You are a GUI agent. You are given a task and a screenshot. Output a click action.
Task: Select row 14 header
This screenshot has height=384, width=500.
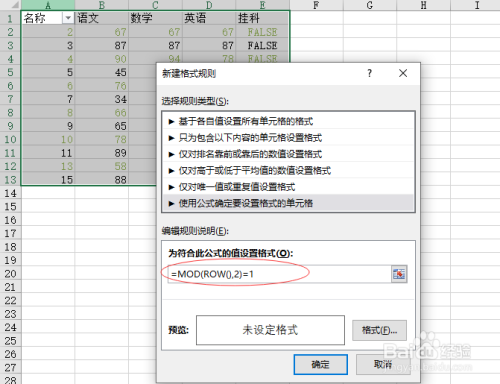(10, 193)
